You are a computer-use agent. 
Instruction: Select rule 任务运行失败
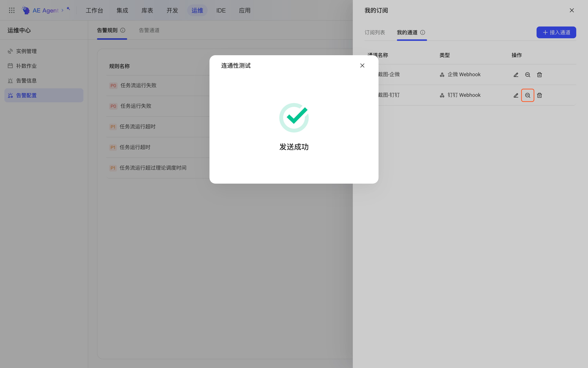(x=136, y=106)
